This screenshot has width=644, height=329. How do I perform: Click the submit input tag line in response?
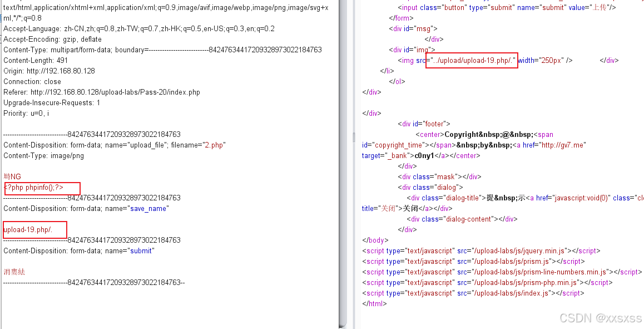(x=507, y=7)
